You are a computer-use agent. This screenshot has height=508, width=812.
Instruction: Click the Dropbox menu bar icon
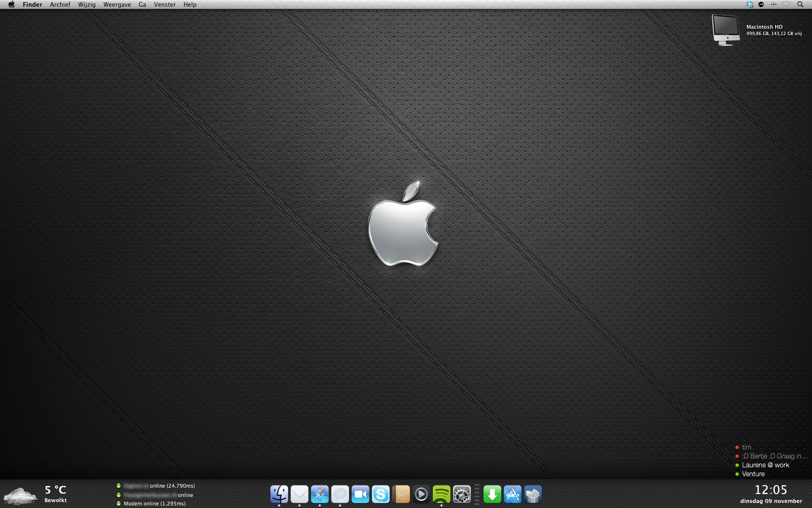tap(750, 5)
